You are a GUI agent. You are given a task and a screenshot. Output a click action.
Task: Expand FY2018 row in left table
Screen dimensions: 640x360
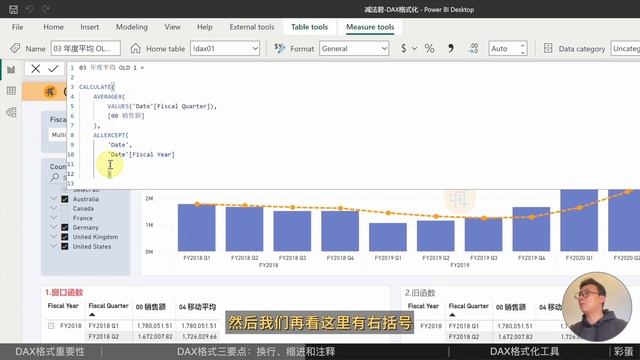(51, 326)
